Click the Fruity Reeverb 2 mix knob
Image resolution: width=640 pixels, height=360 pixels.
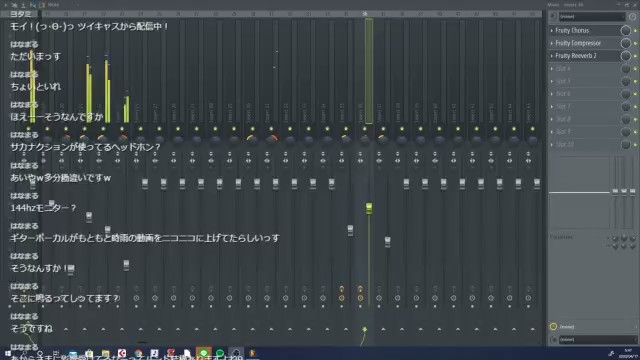[x=625, y=56]
